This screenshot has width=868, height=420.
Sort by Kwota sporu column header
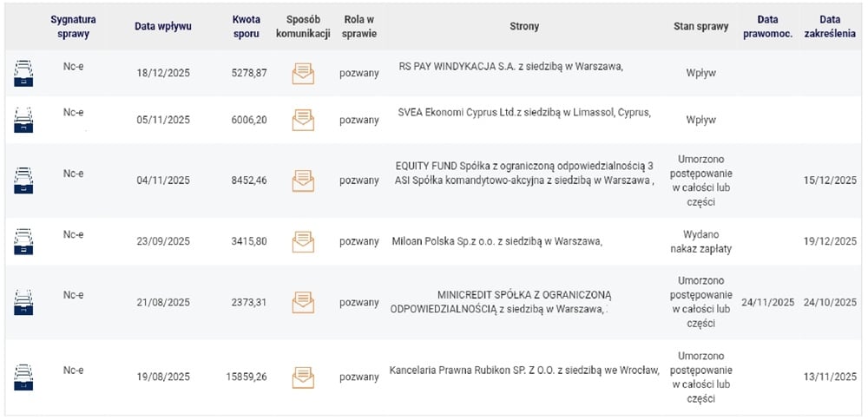click(x=247, y=26)
